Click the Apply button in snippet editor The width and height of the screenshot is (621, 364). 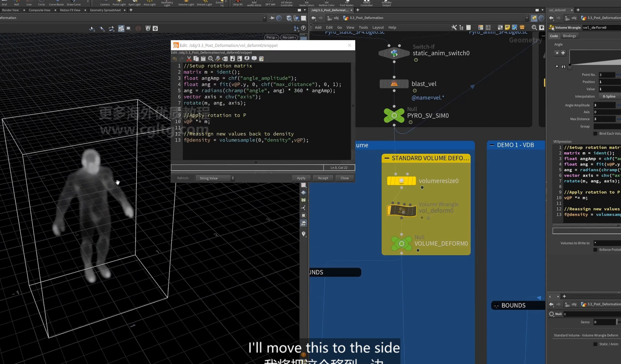(x=301, y=178)
